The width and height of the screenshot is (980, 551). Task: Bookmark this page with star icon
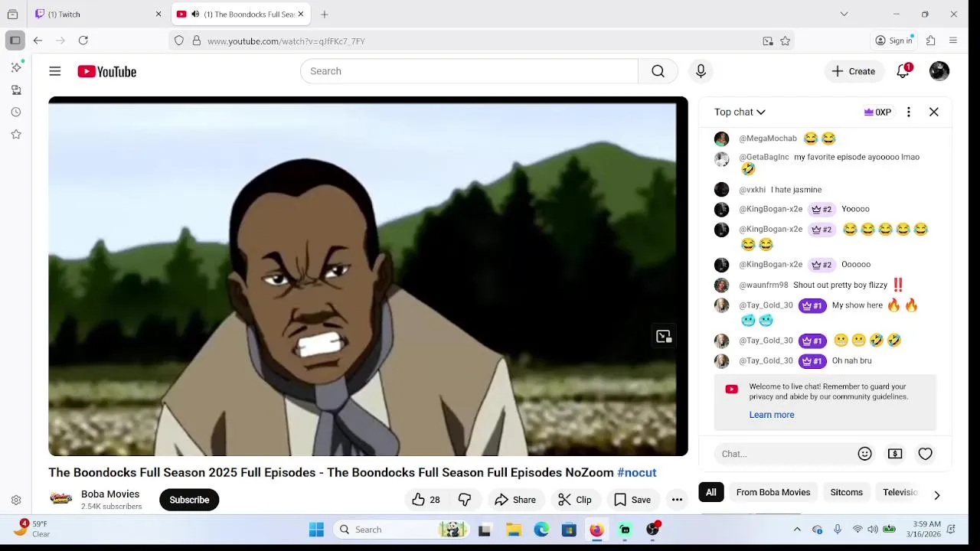tap(785, 41)
